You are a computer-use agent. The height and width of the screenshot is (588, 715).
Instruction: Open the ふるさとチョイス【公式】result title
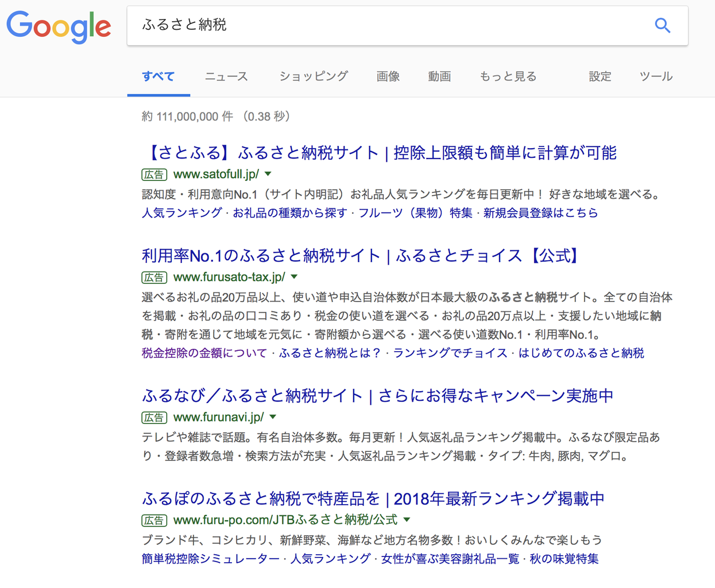(362, 256)
